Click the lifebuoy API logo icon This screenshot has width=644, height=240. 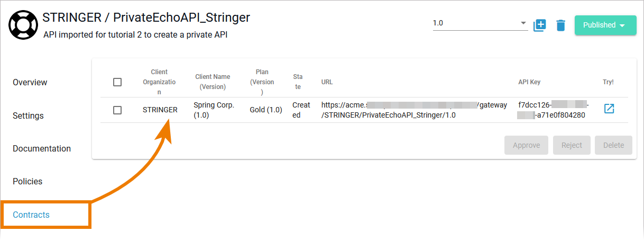pyautogui.click(x=23, y=25)
